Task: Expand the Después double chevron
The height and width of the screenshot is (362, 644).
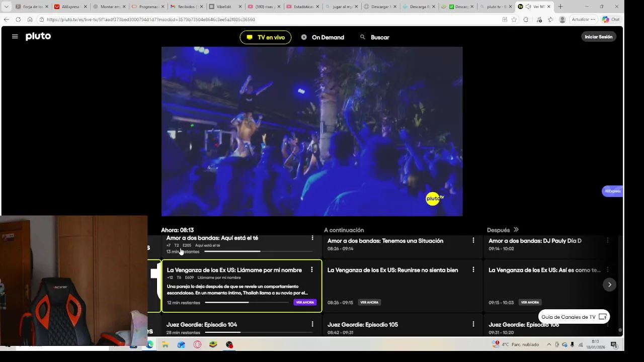Action: click(516, 230)
